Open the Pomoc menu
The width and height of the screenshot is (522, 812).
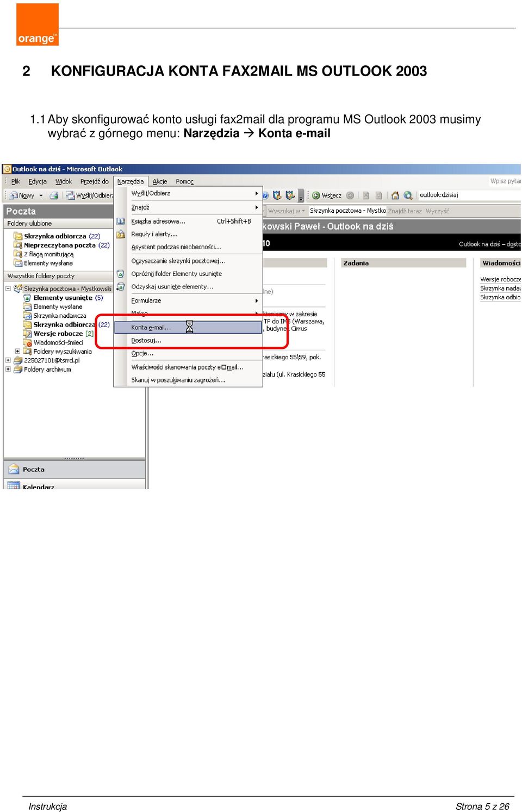[184, 182]
